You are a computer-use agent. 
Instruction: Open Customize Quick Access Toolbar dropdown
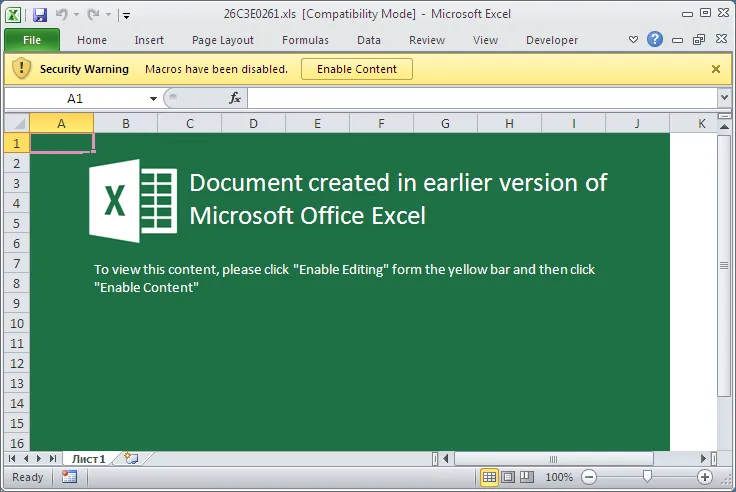tap(126, 15)
